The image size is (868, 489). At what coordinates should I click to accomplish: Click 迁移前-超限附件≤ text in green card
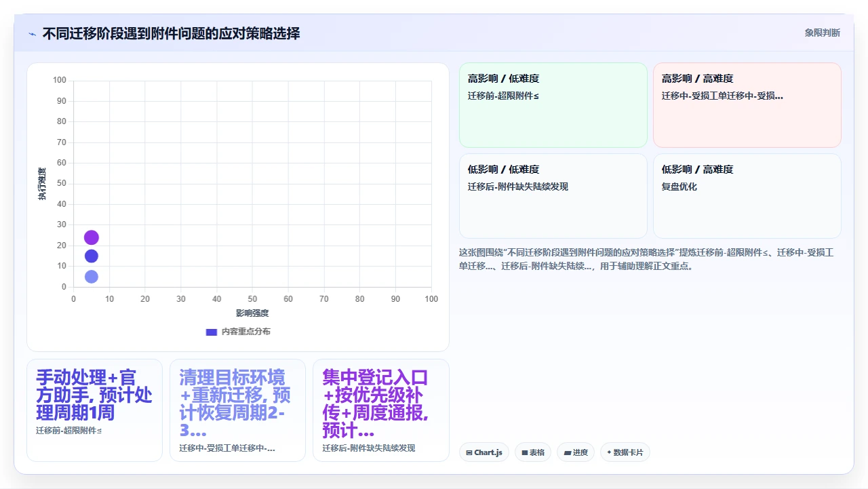pyautogui.click(x=503, y=96)
